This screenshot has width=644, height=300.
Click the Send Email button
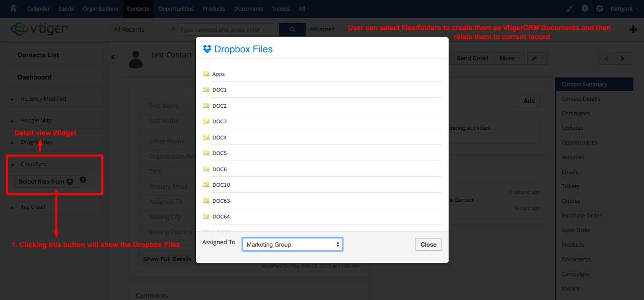[x=472, y=58]
